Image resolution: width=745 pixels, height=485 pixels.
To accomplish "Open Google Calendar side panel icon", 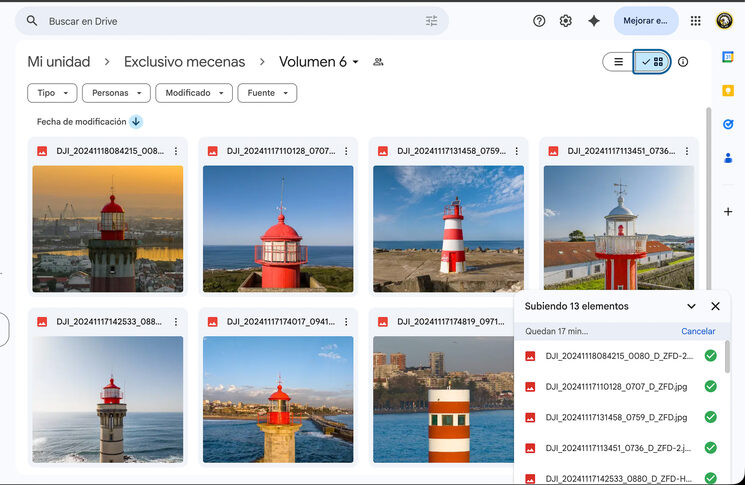I will click(x=728, y=57).
